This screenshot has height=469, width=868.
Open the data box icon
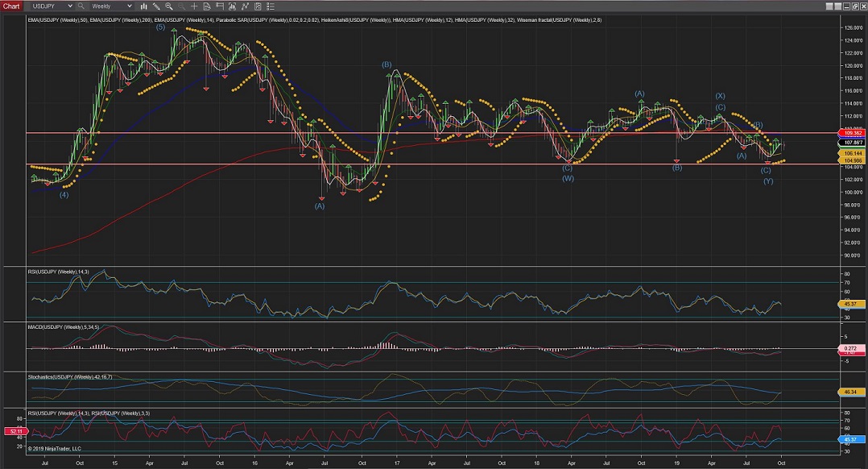click(x=207, y=6)
